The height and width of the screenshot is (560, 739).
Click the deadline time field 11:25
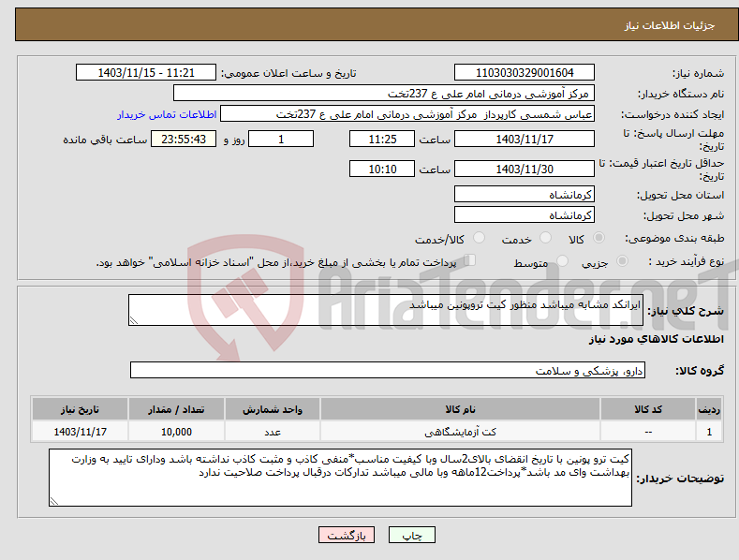[382, 139]
